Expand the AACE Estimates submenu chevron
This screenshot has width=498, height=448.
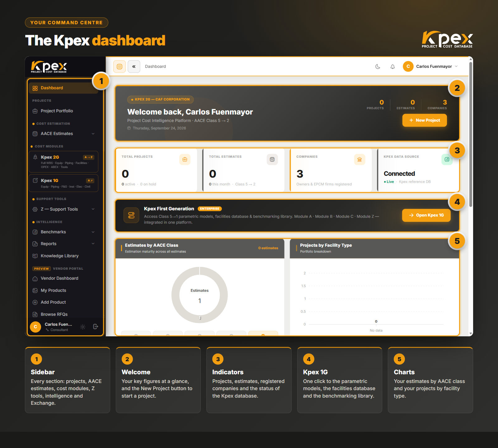tap(93, 134)
